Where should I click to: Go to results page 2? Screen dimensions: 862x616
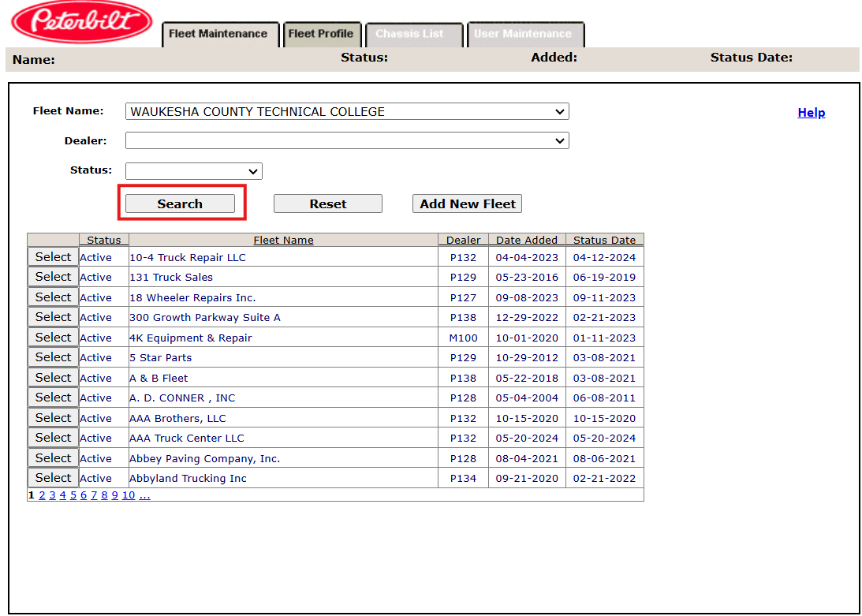pos(42,495)
